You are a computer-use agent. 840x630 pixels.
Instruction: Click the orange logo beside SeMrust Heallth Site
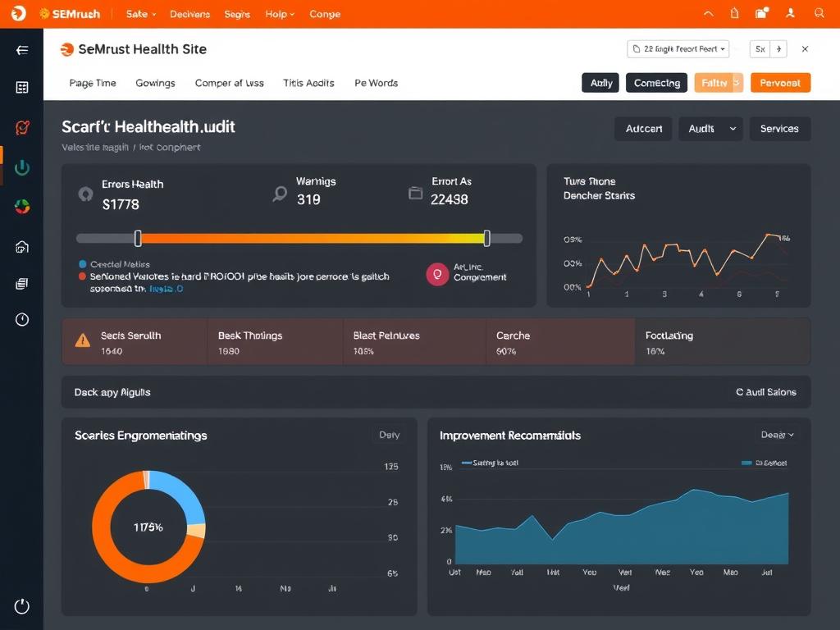tap(67, 49)
